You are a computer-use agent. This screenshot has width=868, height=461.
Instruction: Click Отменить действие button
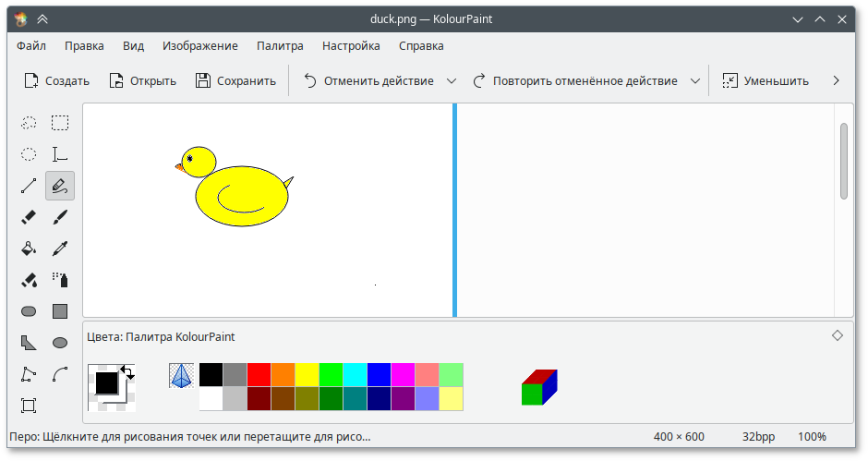click(369, 81)
